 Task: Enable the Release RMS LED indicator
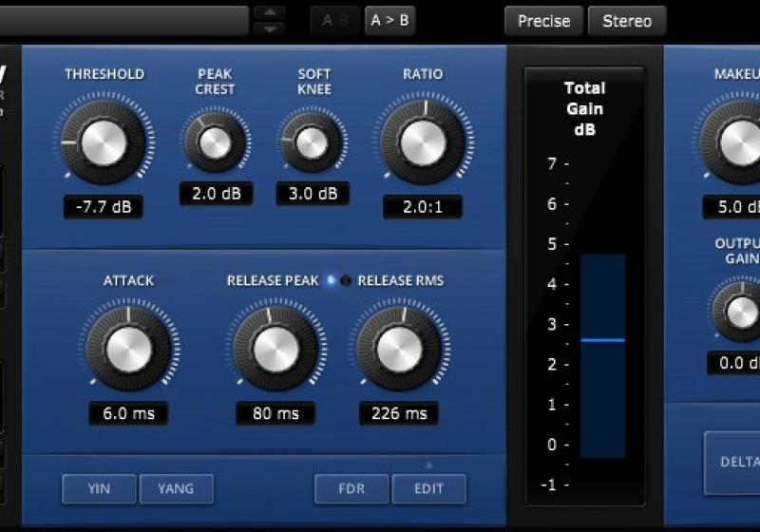pos(346,280)
